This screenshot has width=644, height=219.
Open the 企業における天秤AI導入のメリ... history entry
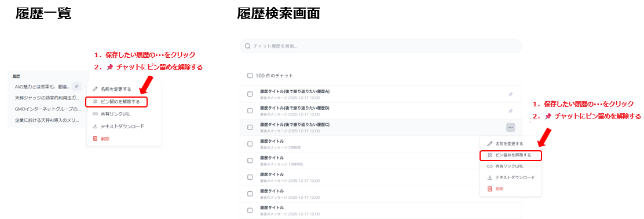tap(47, 121)
